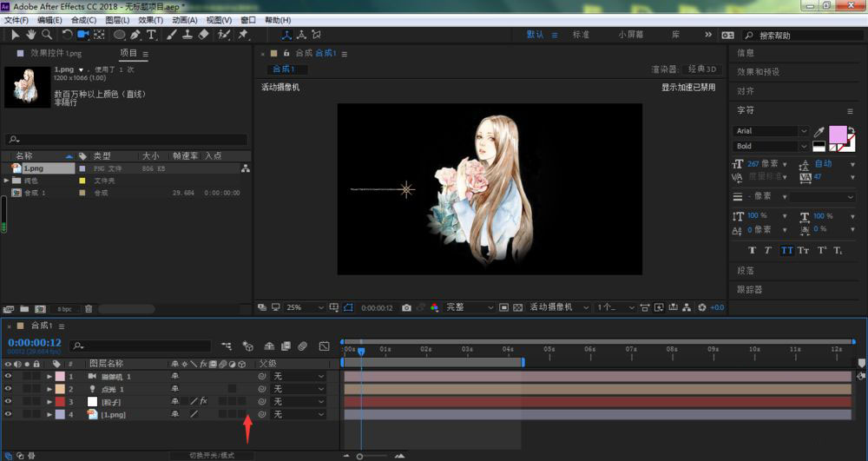
Task: Select the Hand tool in toolbar
Action: click(x=31, y=35)
